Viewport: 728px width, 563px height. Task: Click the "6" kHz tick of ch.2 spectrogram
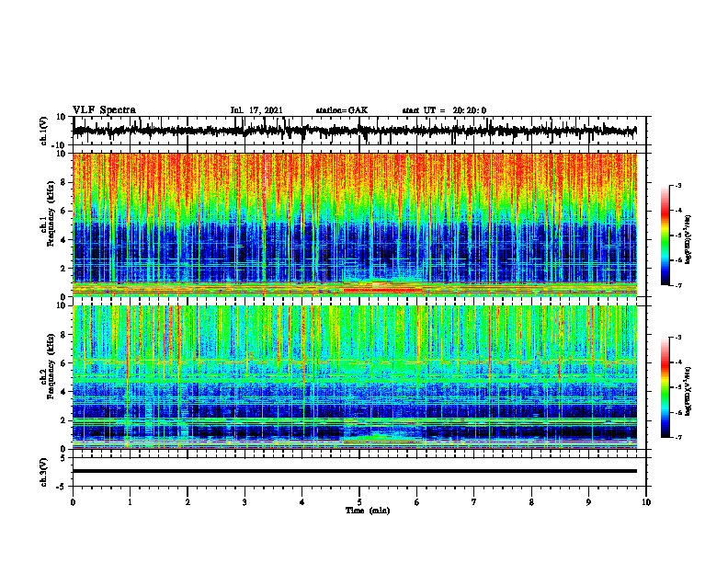click(x=63, y=363)
